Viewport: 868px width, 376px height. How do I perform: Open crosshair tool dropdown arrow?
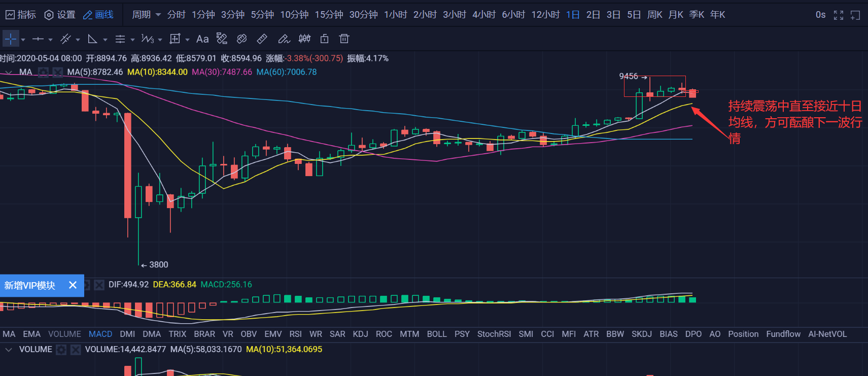pos(23,39)
